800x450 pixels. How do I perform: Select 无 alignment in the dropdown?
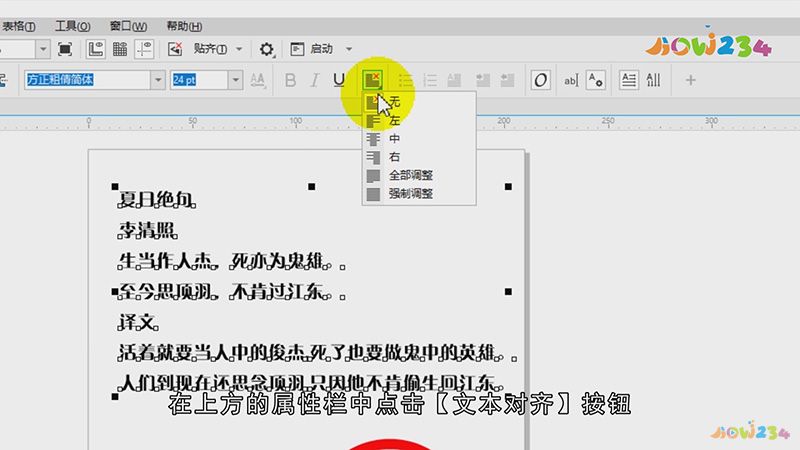(419, 102)
